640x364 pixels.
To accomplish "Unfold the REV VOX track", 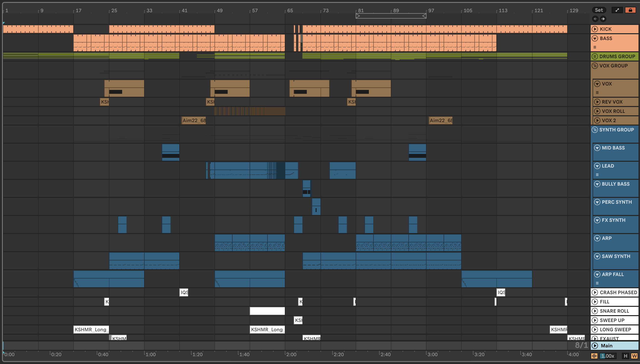I will [597, 102].
